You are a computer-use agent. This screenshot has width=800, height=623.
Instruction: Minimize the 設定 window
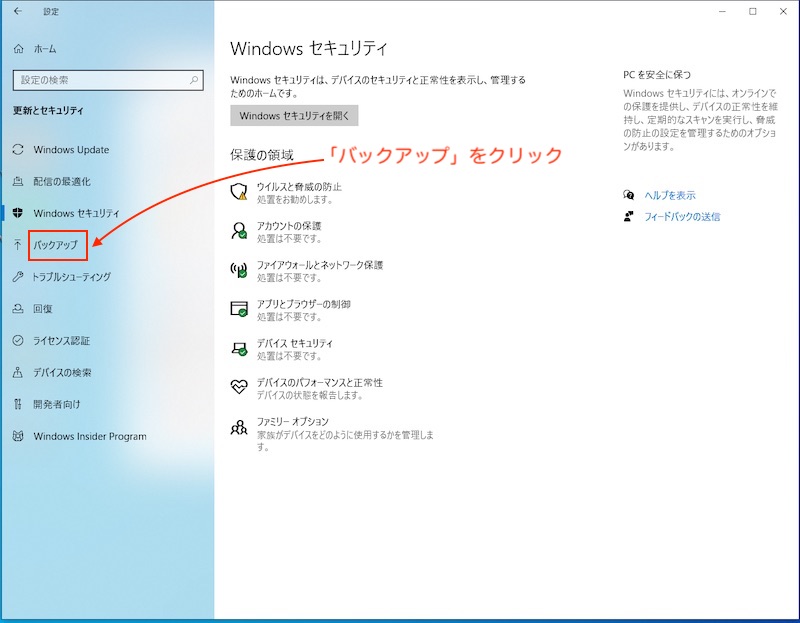click(x=722, y=11)
